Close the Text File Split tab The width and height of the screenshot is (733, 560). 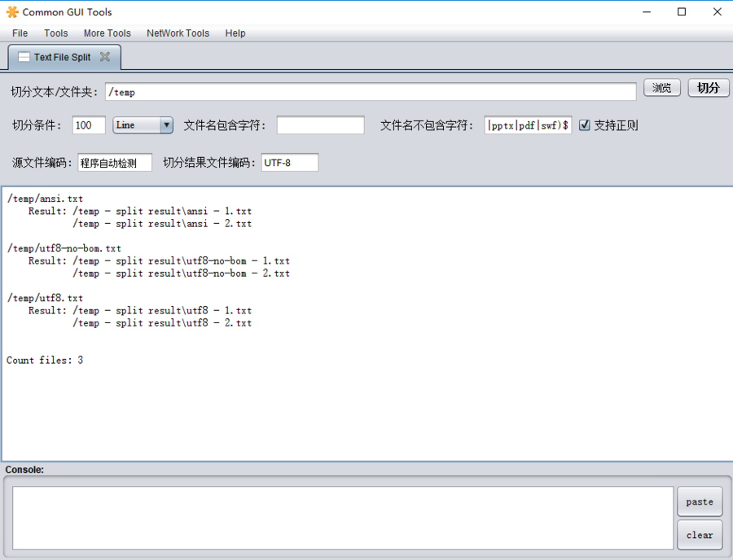pyautogui.click(x=105, y=57)
